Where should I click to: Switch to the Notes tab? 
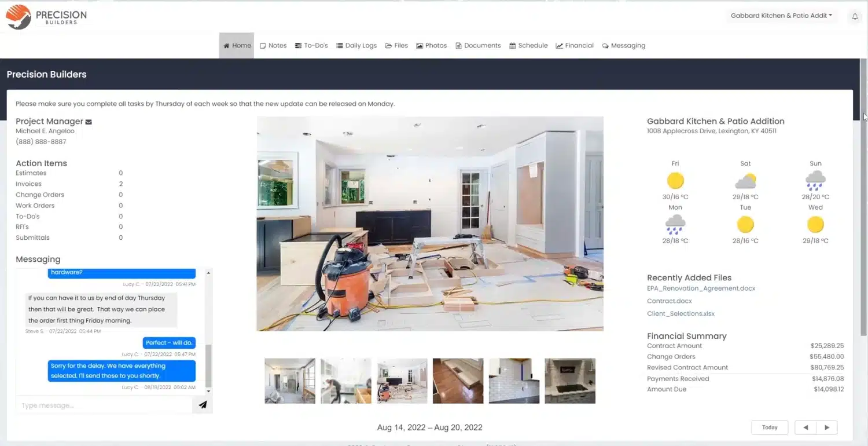tap(273, 45)
